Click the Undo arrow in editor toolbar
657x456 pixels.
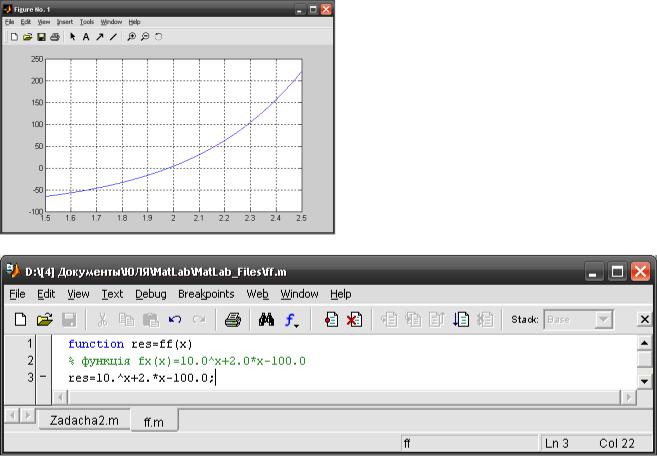click(175, 320)
